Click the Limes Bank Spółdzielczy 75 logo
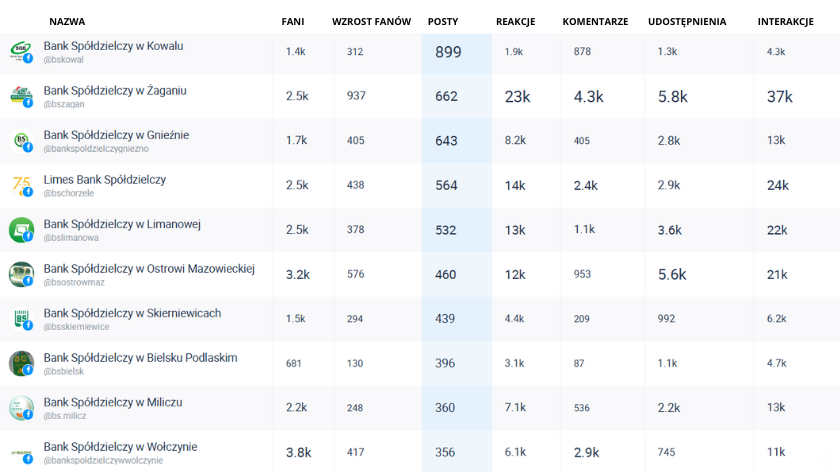Viewport: 840px width, 472px height. point(21,185)
